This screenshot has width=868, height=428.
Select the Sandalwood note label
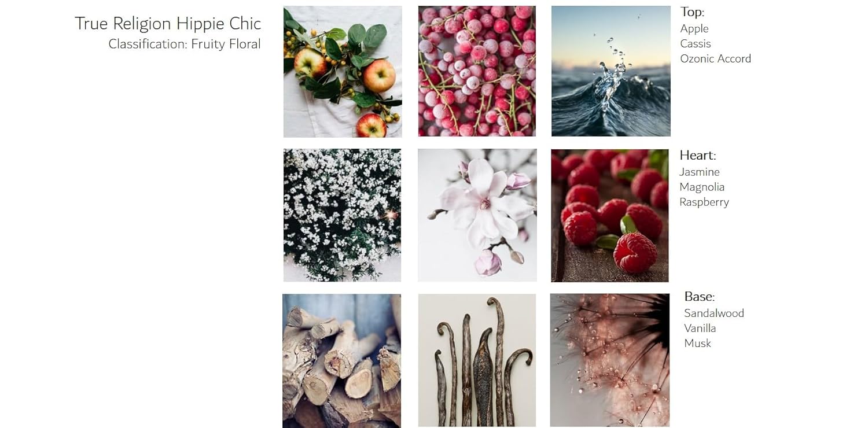click(714, 313)
